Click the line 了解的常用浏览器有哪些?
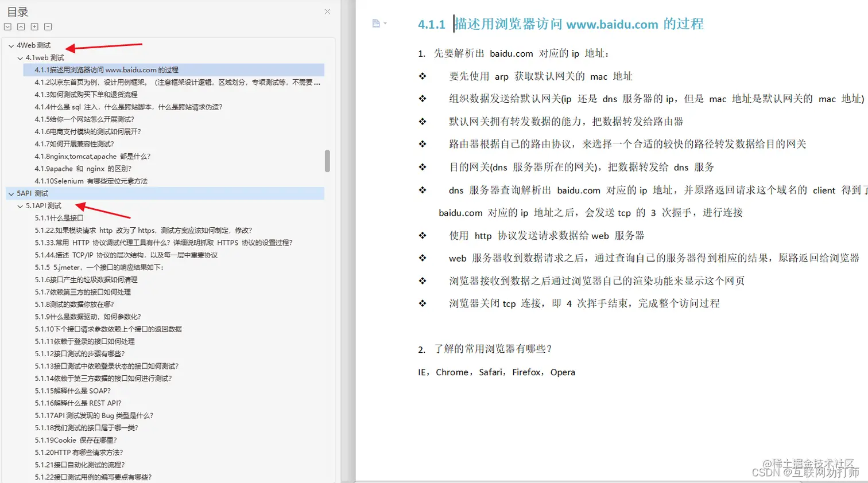 coord(485,349)
